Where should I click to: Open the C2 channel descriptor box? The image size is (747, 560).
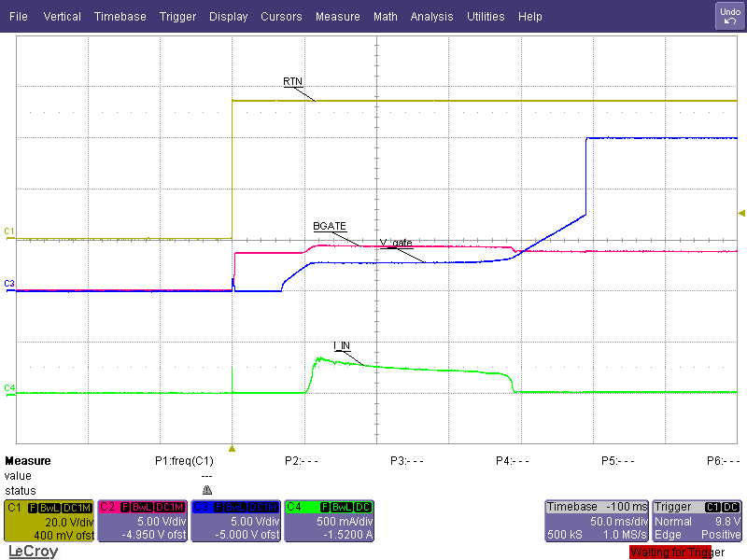(x=142, y=521)
